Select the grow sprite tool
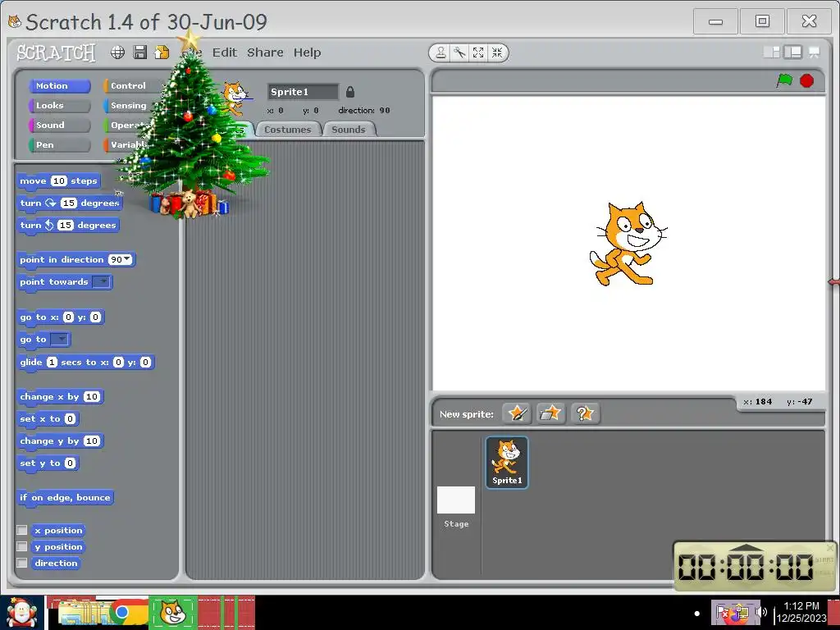This screenshot has width=840, height=630. tap(478, 52)
